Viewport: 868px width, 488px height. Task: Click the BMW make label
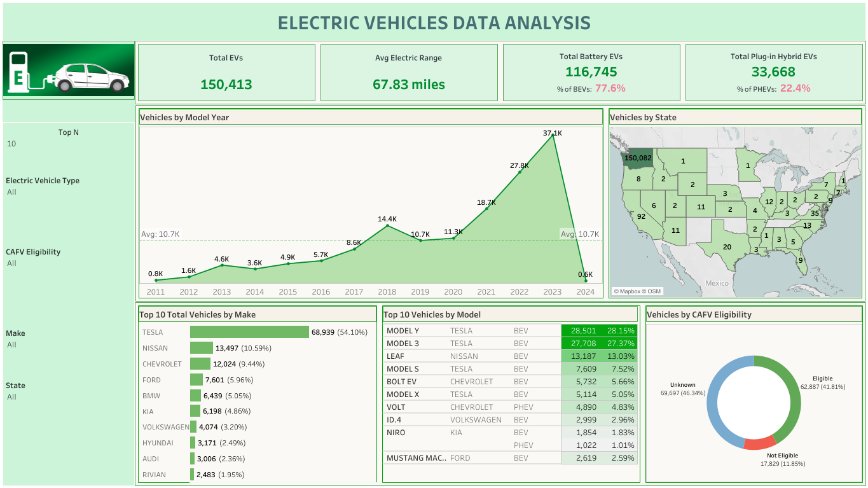click(151, 396)
